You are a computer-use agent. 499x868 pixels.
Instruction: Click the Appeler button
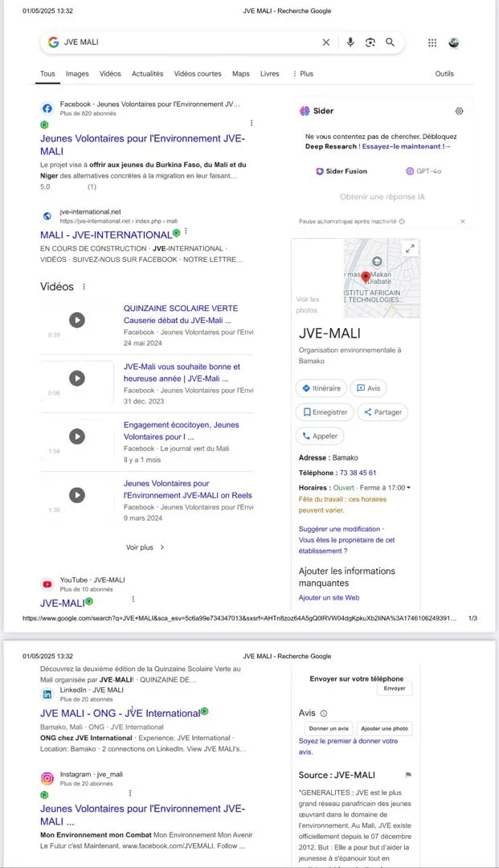pyautogui.click(x=320, y=436)
